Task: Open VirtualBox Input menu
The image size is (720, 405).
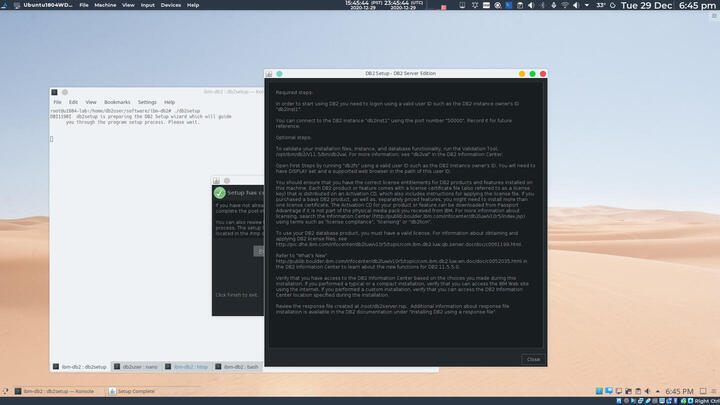Action: 147,5
